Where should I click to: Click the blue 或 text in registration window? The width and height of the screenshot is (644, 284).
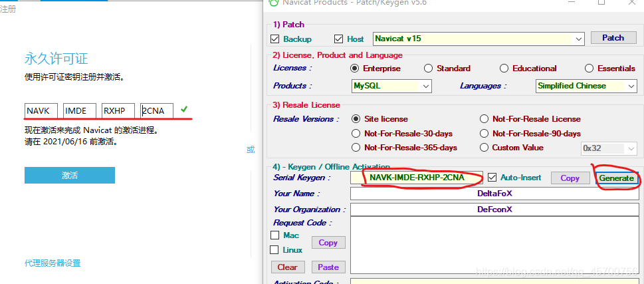coord(251,150)
